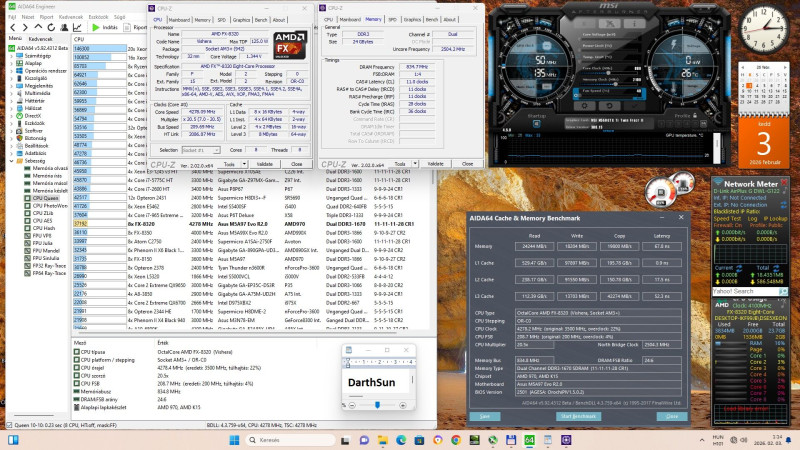Adjust zoom slider in DarthSun window

point(377,405)
